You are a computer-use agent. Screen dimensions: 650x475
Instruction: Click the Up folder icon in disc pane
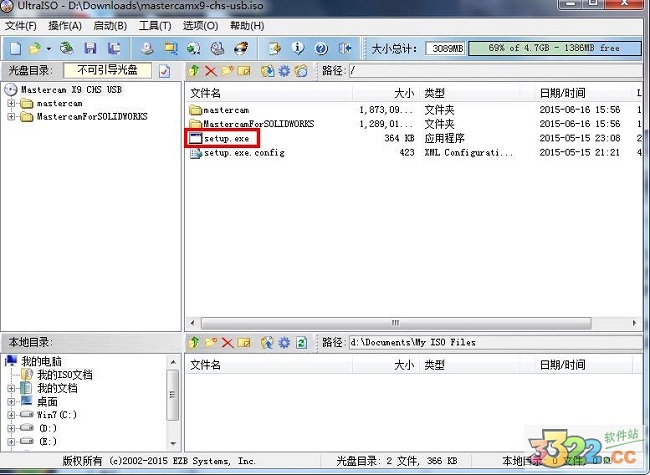pos(194,71)
